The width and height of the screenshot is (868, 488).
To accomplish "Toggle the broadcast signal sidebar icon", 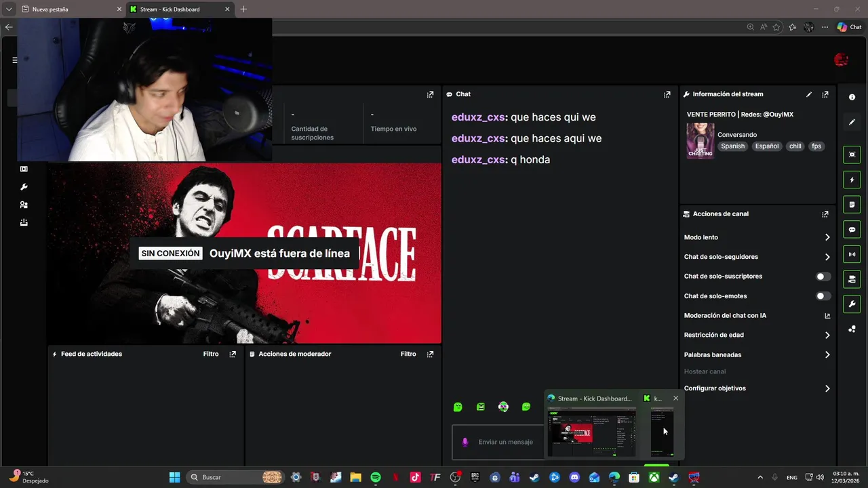I will pyautogui.click(x=852, y=254).
